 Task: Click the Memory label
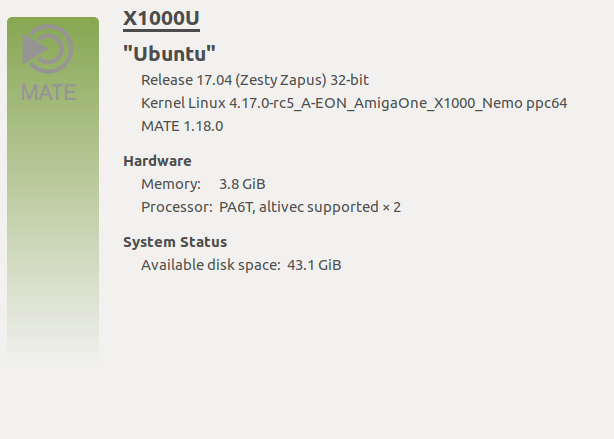click(171, 184)
